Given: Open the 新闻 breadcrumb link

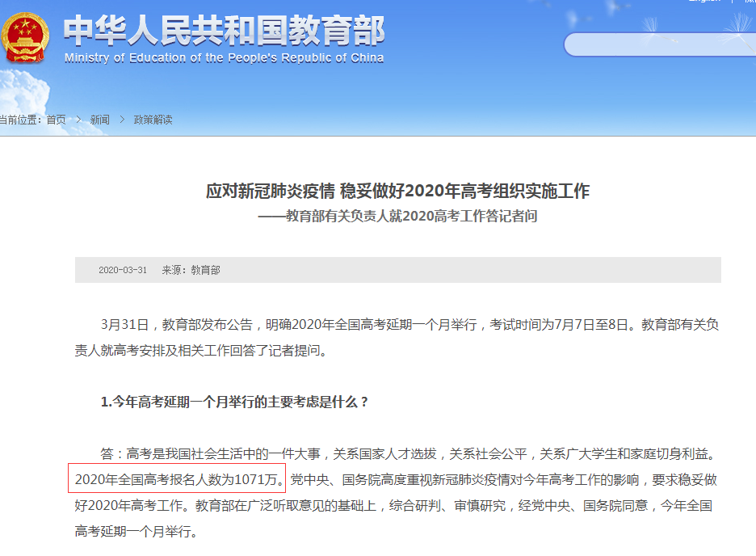Looking at the screenshot, I should 100,120.
